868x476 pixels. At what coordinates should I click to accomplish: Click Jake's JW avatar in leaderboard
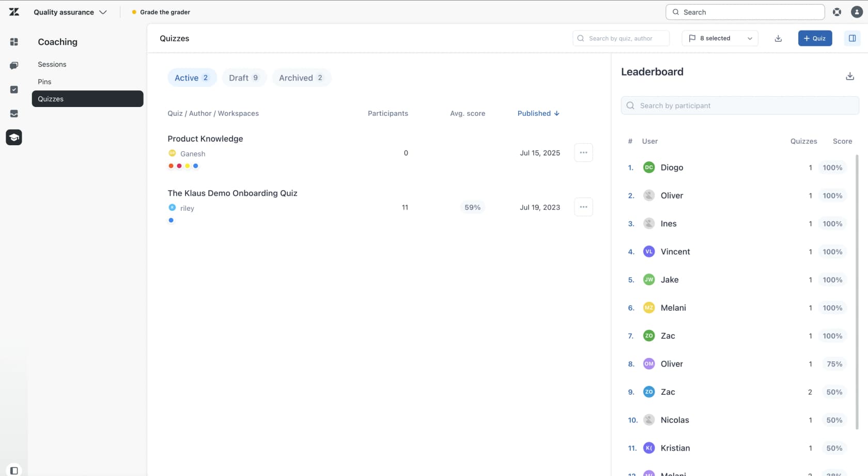click(x=649, y=280)
